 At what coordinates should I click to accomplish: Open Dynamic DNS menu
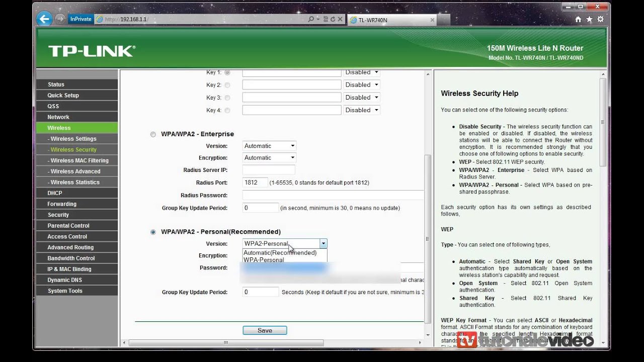[x=77, y=280]
